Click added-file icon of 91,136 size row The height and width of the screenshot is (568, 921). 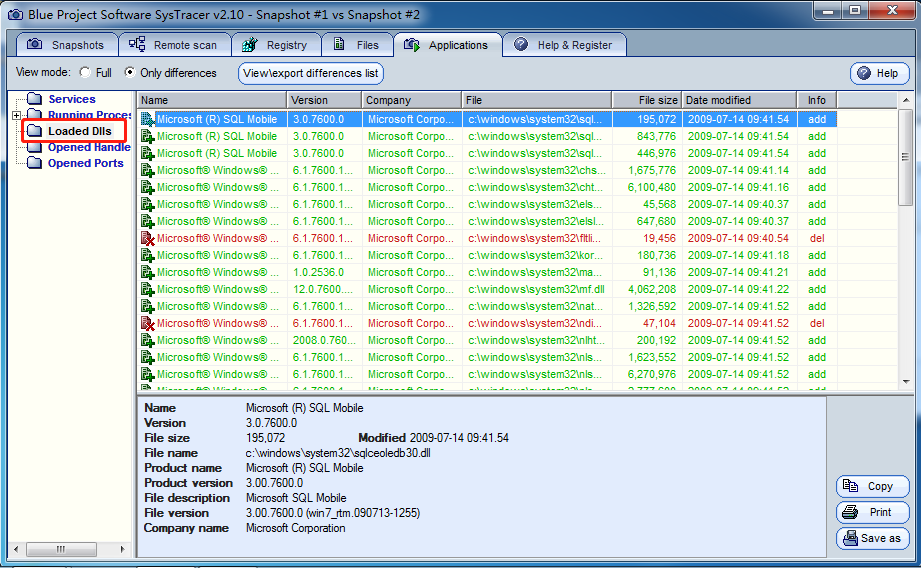tap(147, 273)
